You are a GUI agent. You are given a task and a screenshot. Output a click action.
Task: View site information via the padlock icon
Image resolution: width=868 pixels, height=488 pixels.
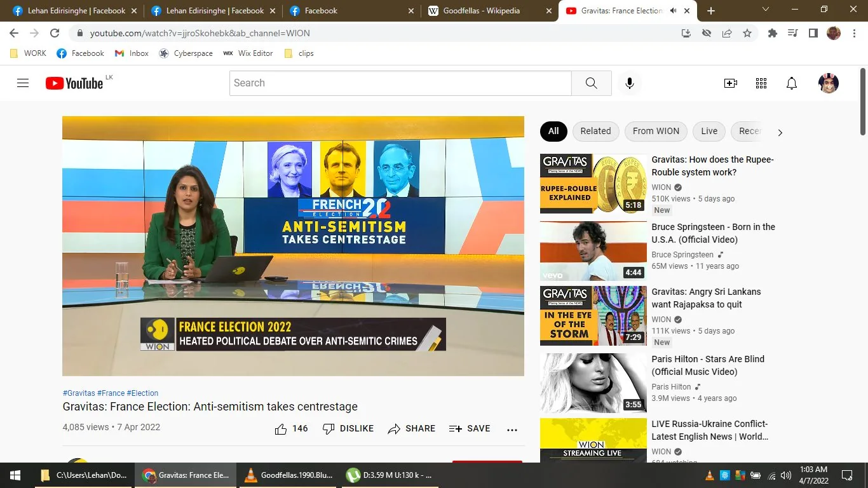[x=79, y=33]
